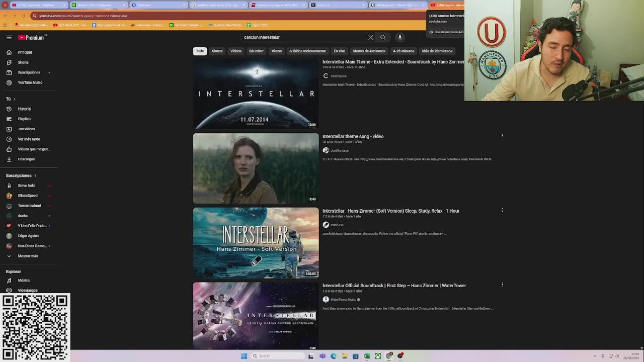644x362 pixels.
Task: Open IShowSpeed subscription channel
Action: 29,196
